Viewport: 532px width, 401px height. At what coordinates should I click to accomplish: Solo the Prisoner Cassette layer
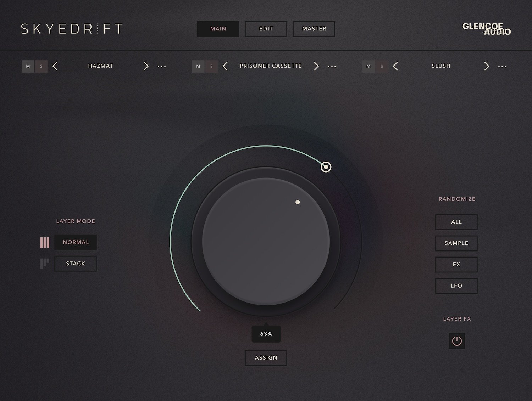point(212,66)
